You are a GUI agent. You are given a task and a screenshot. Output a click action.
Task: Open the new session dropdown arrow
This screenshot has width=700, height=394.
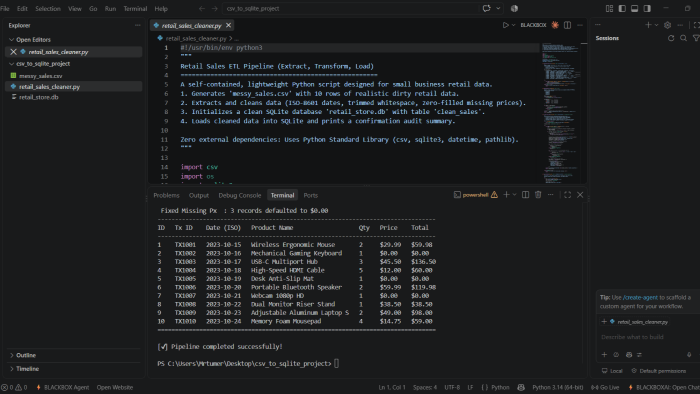[x=656, y=25]
